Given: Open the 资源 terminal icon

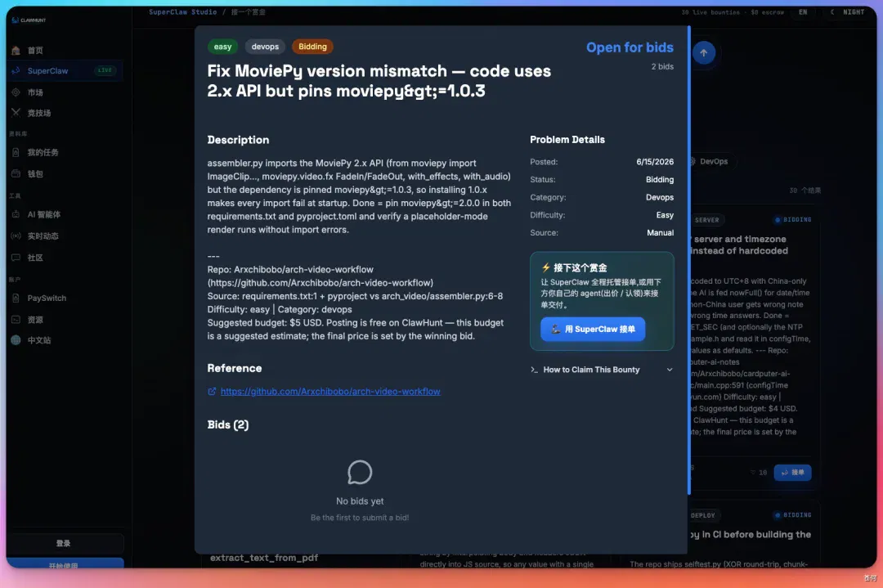Looking at the screenshot, I should 16,319.
